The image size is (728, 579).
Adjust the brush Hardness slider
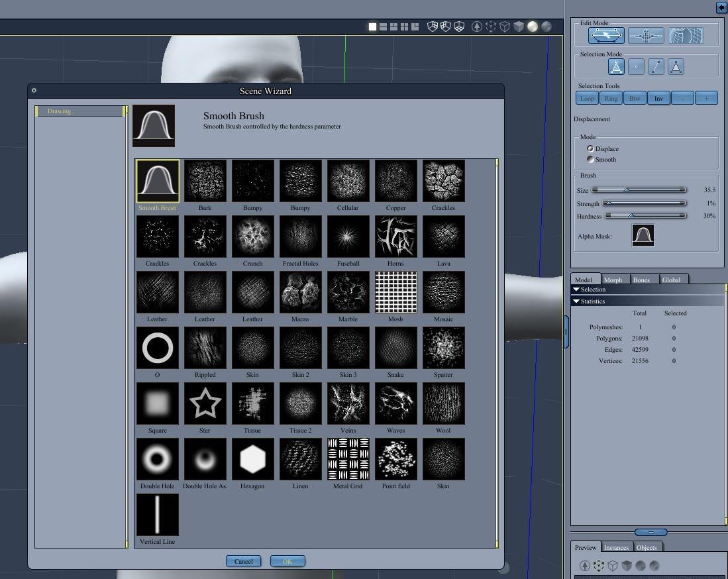pyautogui.click(x=645, y=215)
